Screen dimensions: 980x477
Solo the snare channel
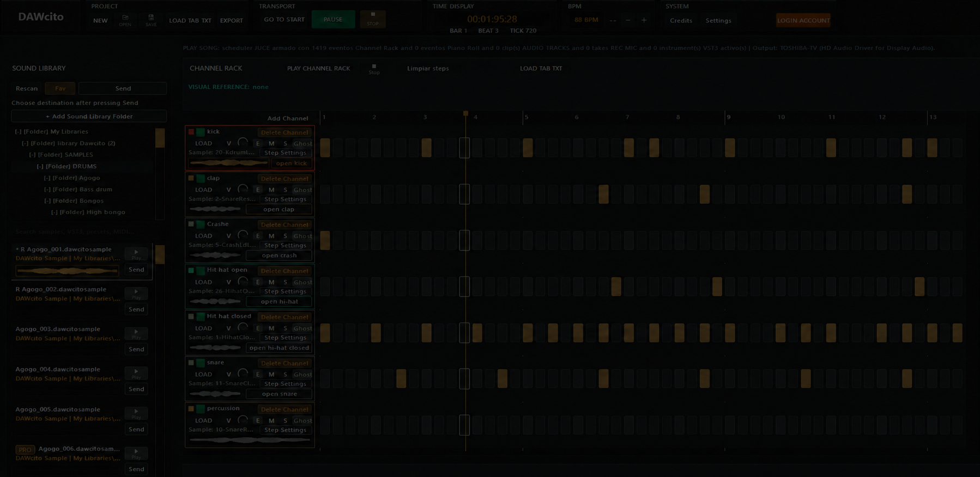click(x=285, y=375)
